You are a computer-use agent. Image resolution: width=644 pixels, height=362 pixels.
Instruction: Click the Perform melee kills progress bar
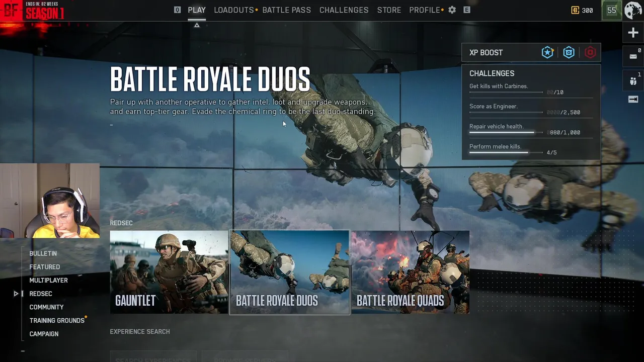[506, 153]
